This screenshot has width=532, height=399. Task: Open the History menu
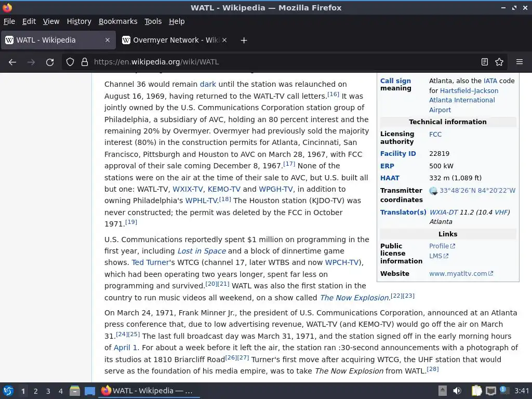(x=79, y=21)
